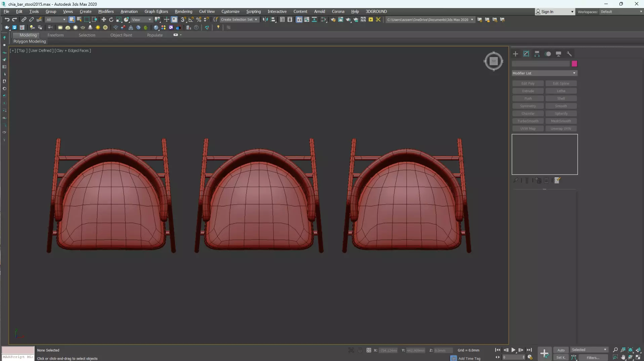Screen dimensions: 644x361
Task: Open the Graph Editors menu
Action: [x=156, y=11]
